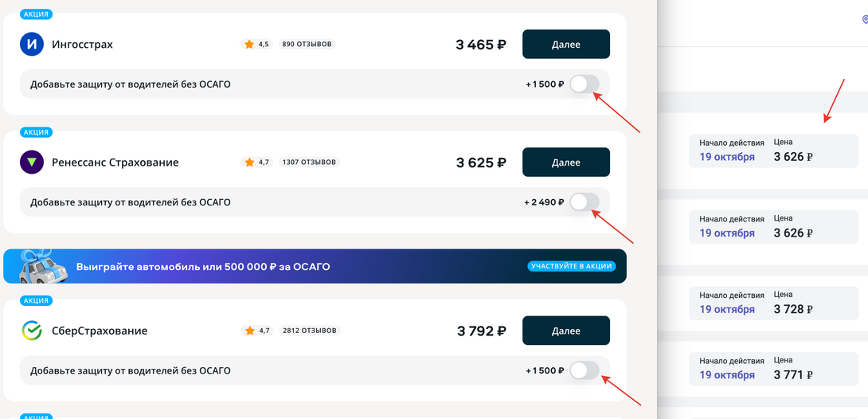This screenshot has height=419, width=868.
Task: Enable Ингосстрах protection toggle for +1 500 ₽
Action: click(x=585, y=84)
